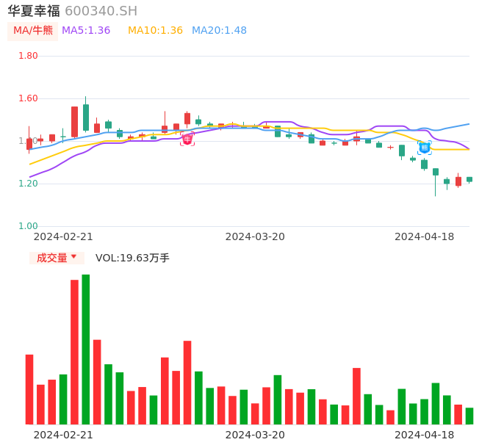Click the VOL:19.63万手 volume readout
The image size is (504, 445).
click(132, 258)
